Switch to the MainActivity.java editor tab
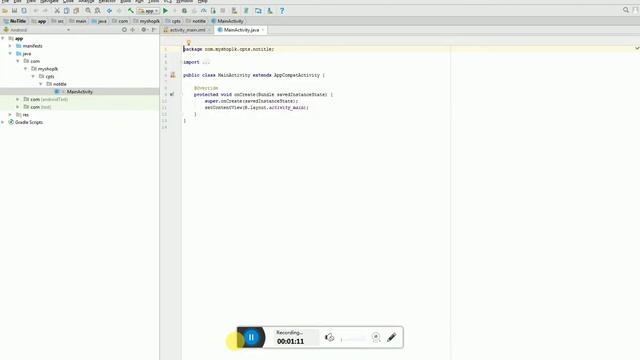This screenshot has width=640, height=360. [x=241, y=30]
